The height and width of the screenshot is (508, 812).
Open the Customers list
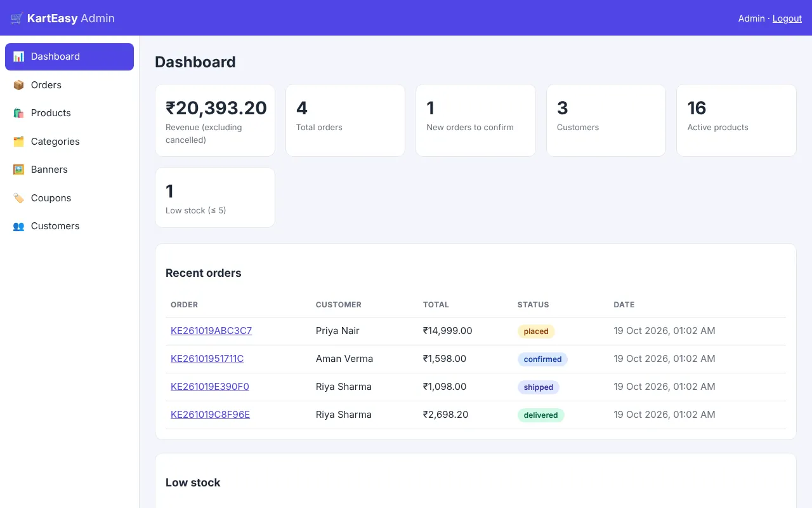69,226
